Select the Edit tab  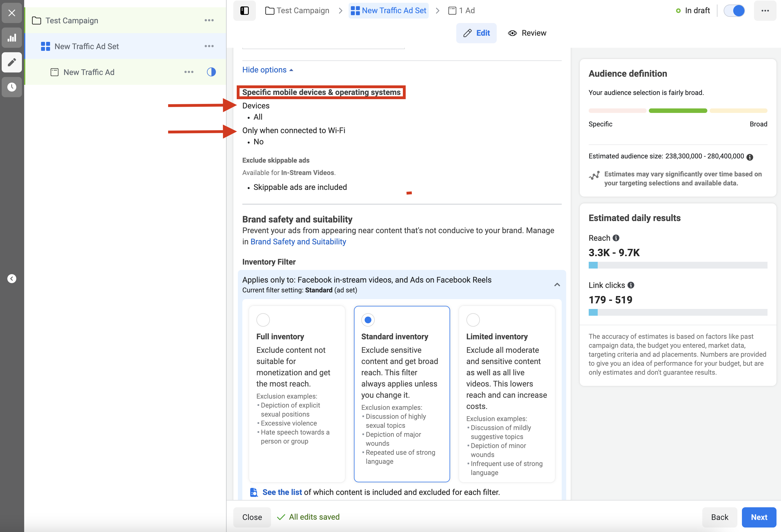476,33
